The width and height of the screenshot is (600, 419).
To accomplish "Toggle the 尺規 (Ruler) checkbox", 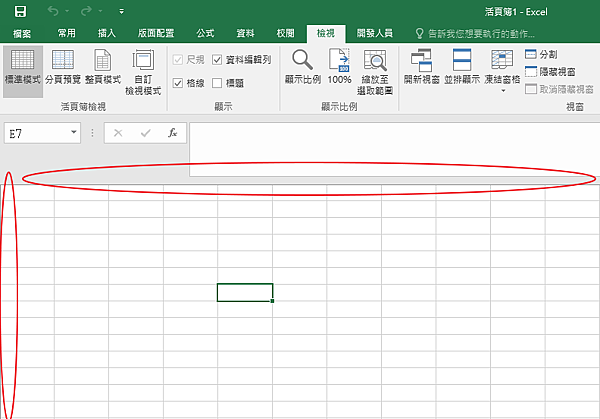I will coord(178,60).
